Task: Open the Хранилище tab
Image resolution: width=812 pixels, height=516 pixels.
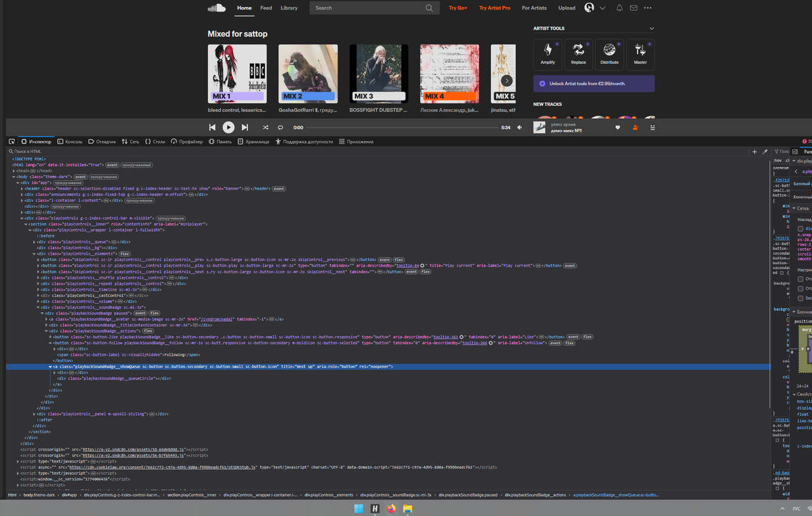Action: (x=252, y=142)
